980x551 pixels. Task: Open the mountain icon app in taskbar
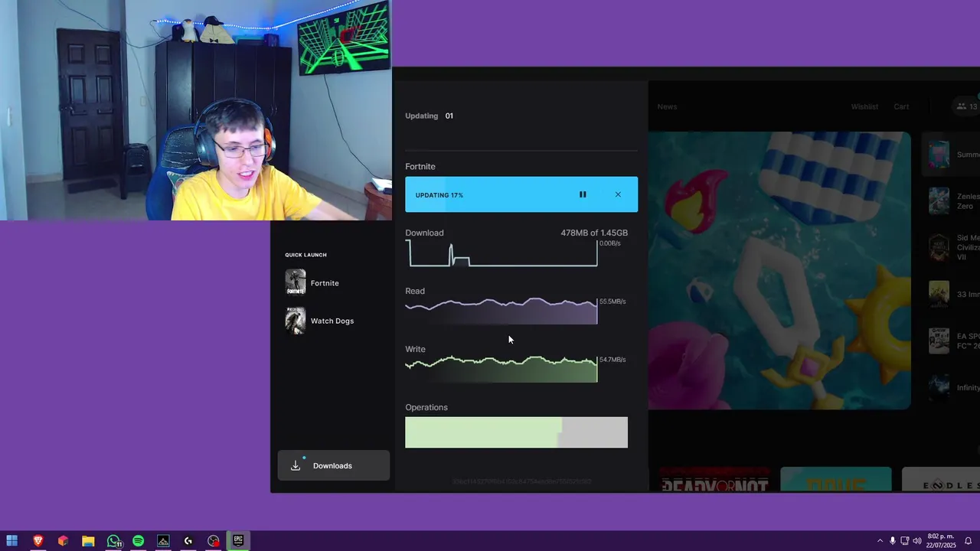163,541
